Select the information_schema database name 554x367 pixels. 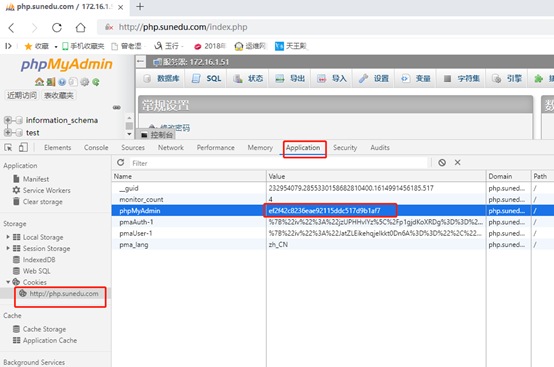click(x=62, y=120)
